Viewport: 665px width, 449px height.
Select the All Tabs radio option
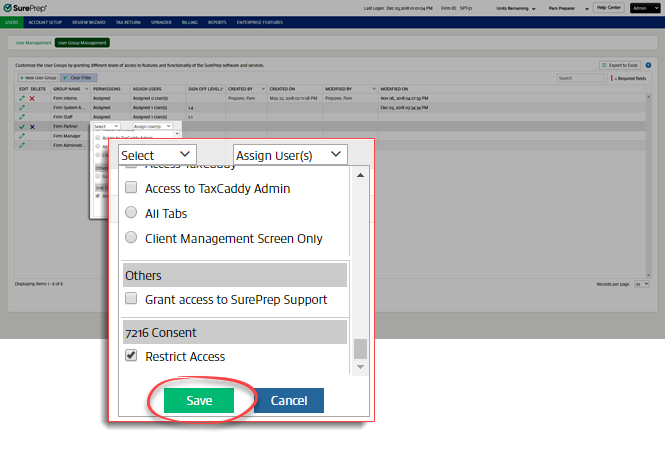(x=130, y=213)
